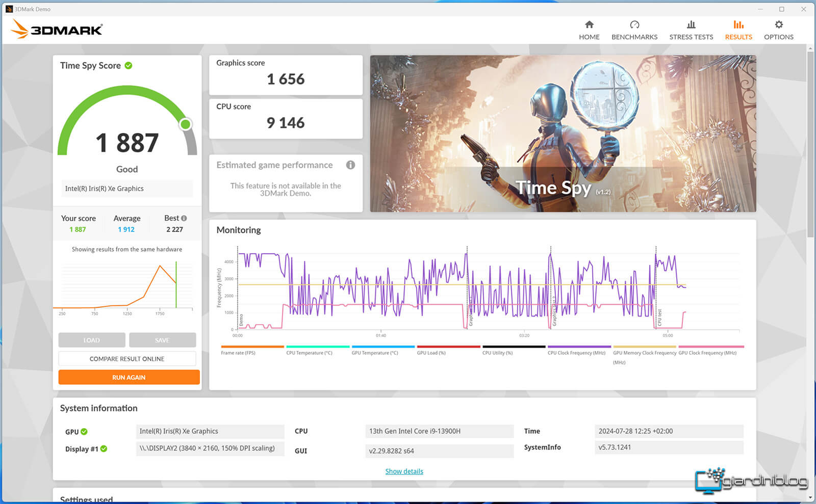Viewport: 816px width, 504px height.
Task: Click the GUI version field v2.29.8282 s64
Action: click(x=440, y=451)
